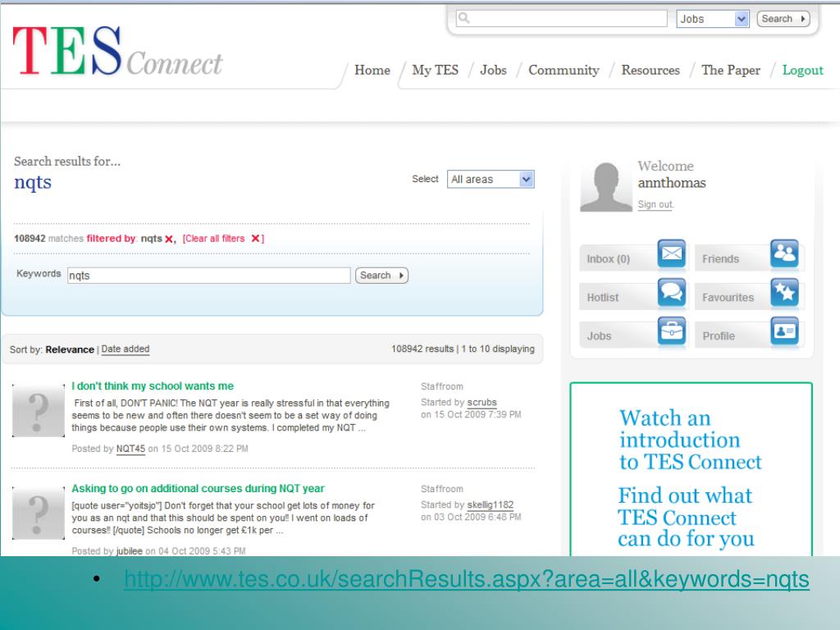840x630 pixels.
Task: Open thread 'I don't think my school wants me'
Action: tap(153, 386)
